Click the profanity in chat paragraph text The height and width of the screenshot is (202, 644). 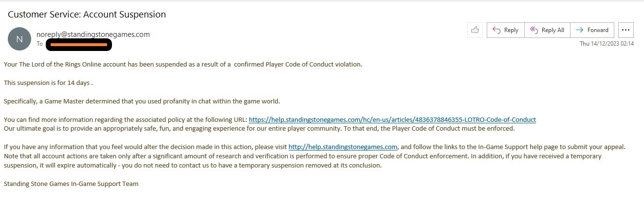coord(142,101)
